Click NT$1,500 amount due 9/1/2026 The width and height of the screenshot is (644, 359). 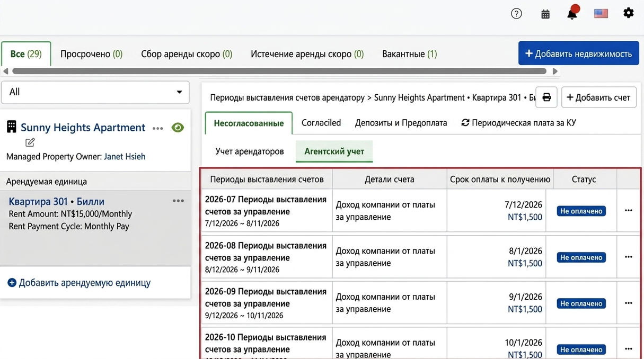pyautogui.click(x=525, y=309)
